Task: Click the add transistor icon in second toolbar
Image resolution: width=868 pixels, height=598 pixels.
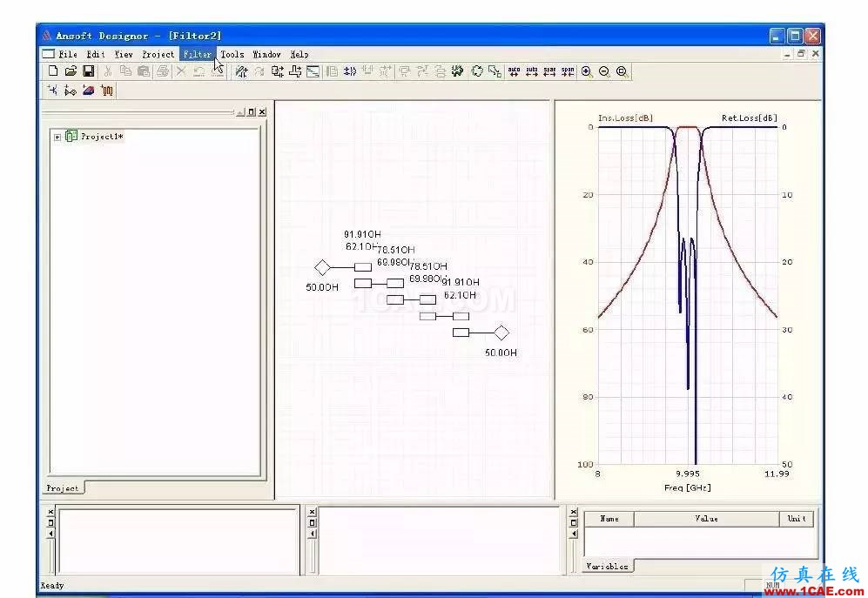Action: 52,90
